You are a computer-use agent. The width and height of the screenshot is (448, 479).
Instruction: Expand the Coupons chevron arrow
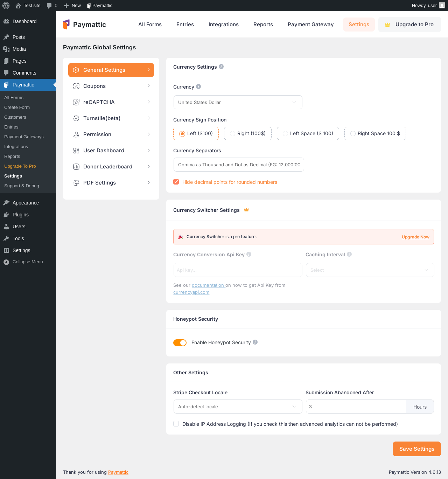tap(149, 86)
